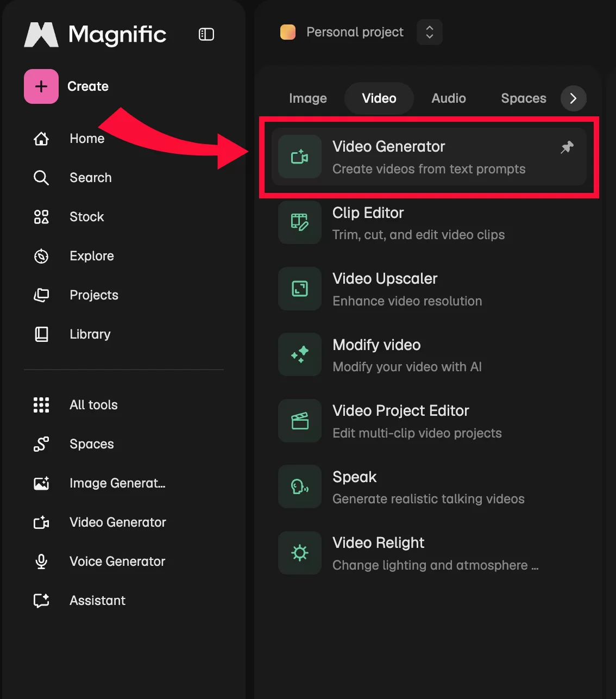Switch to the Spaces tab
This screenshot has height=699, width=616.
(524, 98)
